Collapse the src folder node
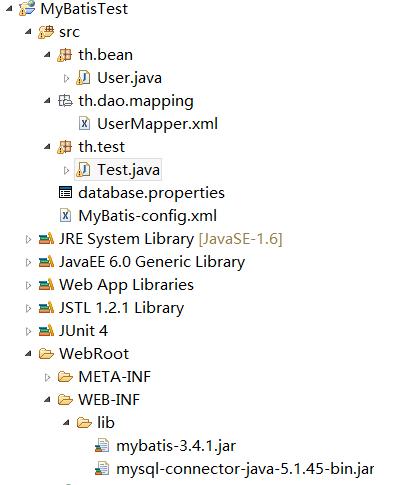 point(28,32)
